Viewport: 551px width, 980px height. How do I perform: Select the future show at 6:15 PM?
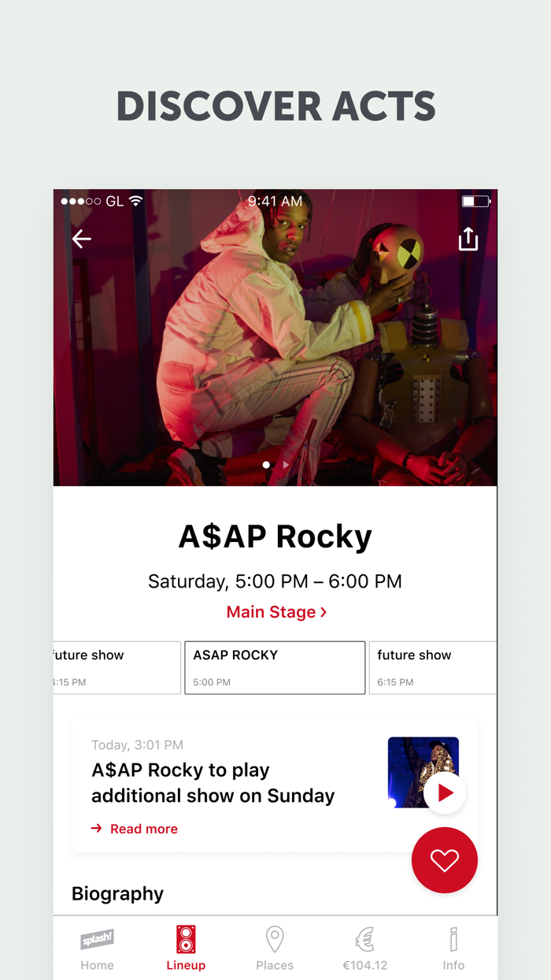(x=433, y=668)
